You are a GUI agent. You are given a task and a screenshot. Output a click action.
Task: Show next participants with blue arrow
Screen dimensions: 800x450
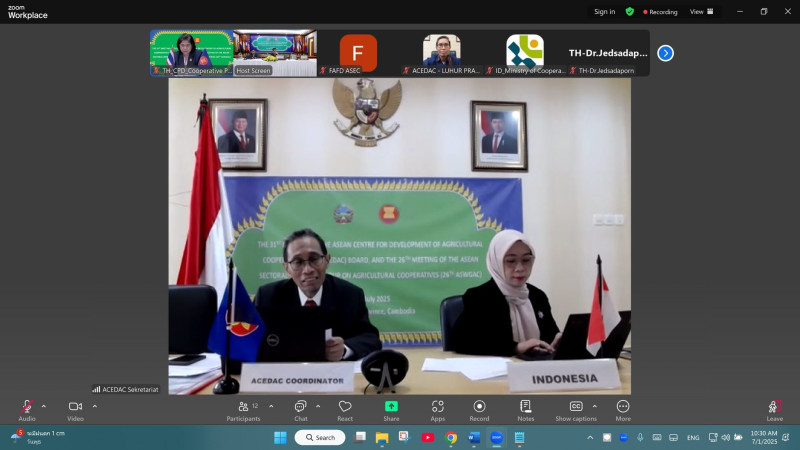coord(665,53)
